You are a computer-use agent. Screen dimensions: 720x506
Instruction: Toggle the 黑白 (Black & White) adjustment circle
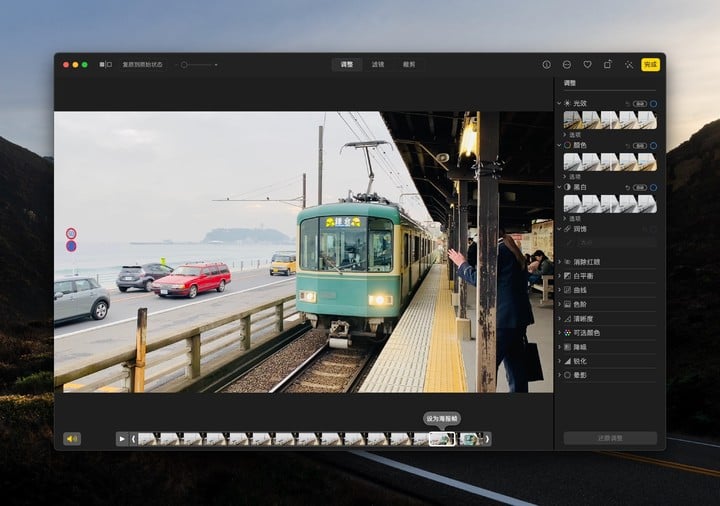coord(654,187)
